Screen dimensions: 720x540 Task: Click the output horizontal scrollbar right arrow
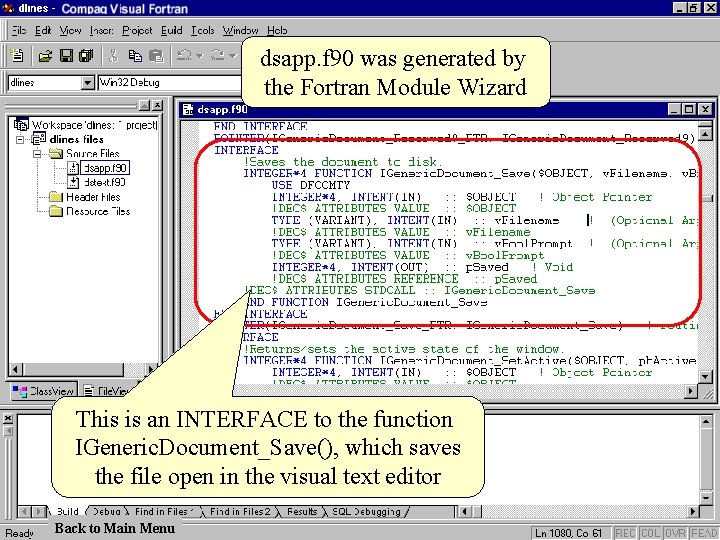point(692,511)
